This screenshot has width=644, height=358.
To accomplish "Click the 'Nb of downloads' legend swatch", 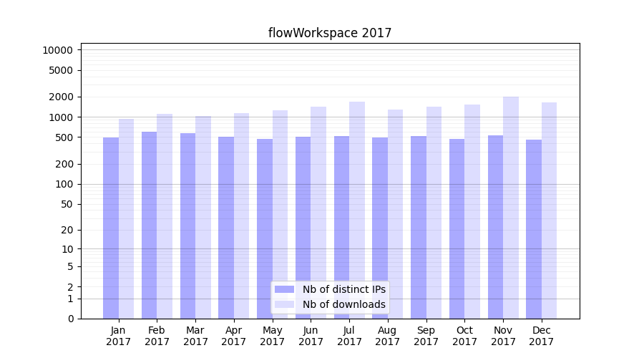I will coord(284,304).
